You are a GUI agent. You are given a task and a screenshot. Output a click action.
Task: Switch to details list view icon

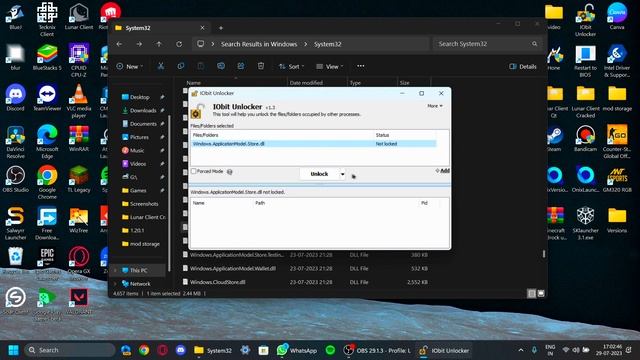pyautogui.click(x=531, y=293)
